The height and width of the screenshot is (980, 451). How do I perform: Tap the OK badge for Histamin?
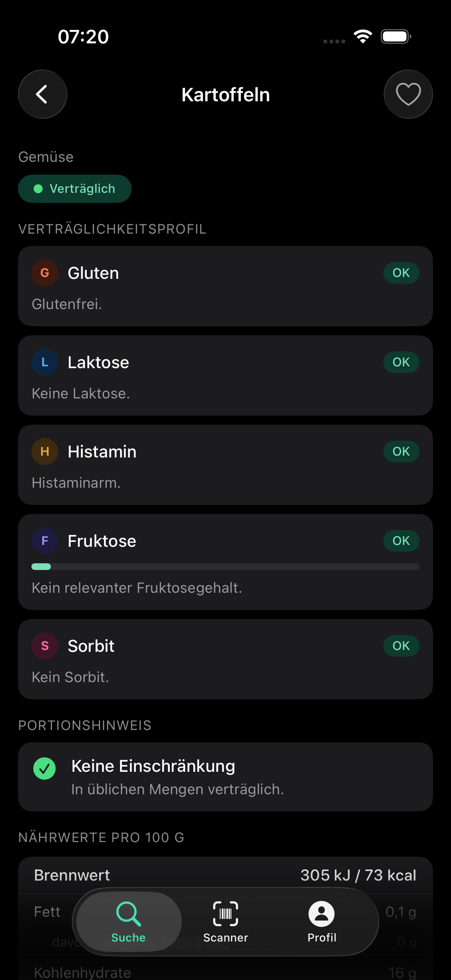pyautogui.click(x=401, y=452)
